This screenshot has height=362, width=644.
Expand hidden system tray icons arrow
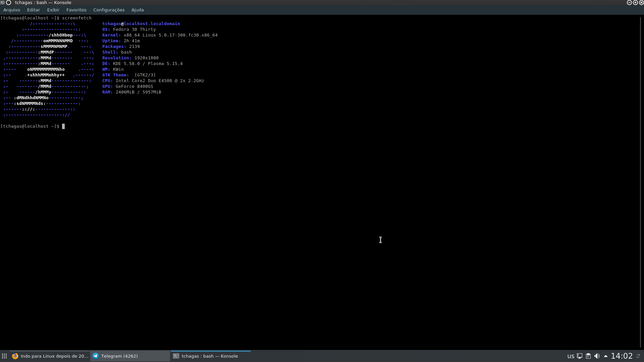coord(606,356)
